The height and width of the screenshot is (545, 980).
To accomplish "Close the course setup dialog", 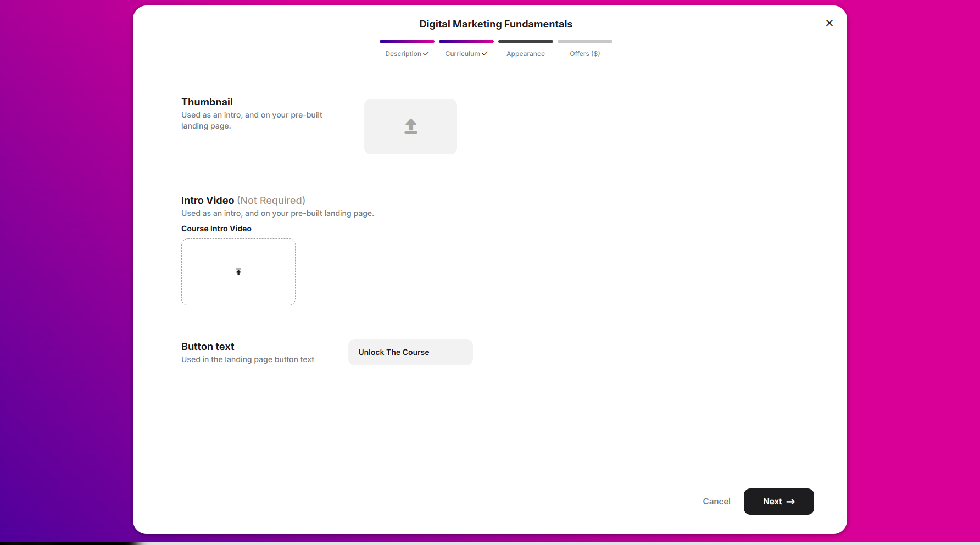I will pos(829,23).
